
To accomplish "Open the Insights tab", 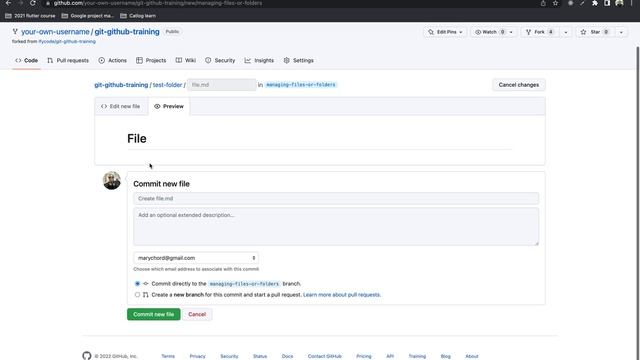I will coord(259,60).
